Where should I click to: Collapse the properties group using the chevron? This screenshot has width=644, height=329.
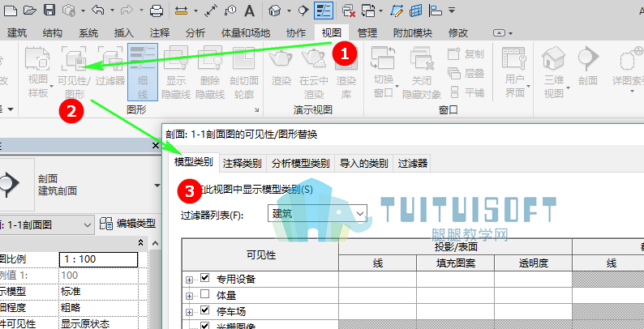click(141, 242)
